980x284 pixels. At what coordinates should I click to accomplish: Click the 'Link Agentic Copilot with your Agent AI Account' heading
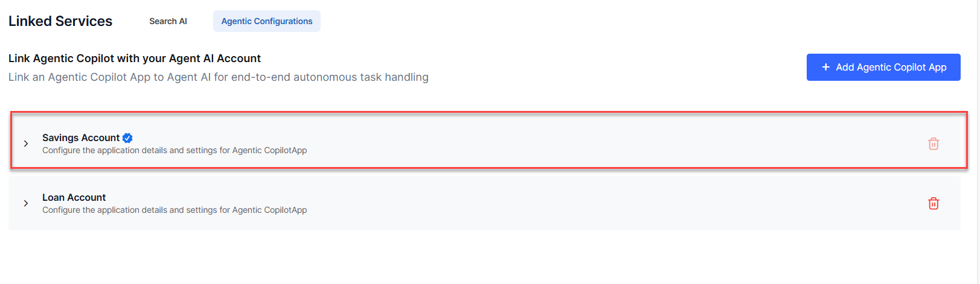point(135,58)
